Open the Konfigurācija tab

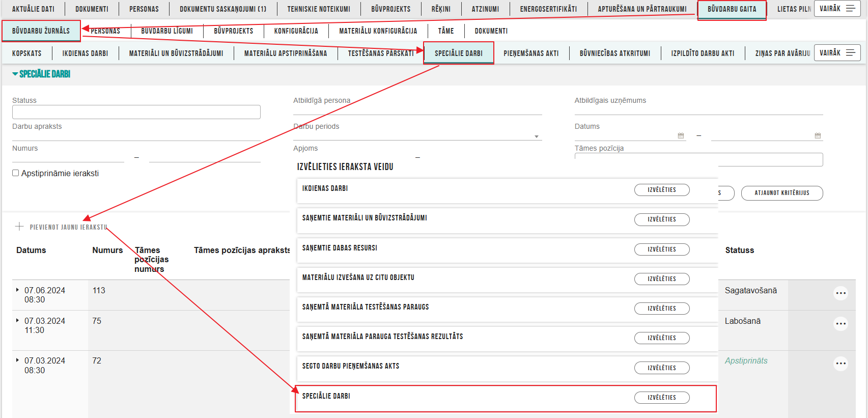296,31
